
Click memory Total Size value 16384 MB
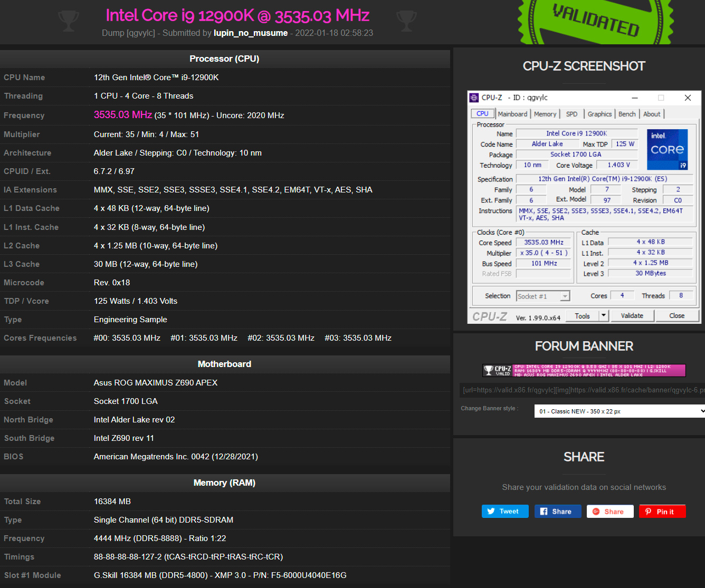tap(112, 502)
